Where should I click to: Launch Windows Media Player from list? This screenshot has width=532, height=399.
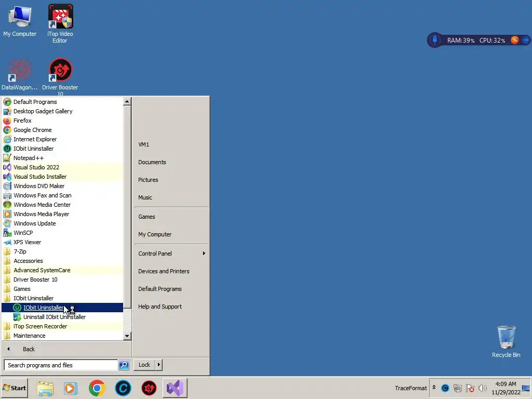coord(62,214)
